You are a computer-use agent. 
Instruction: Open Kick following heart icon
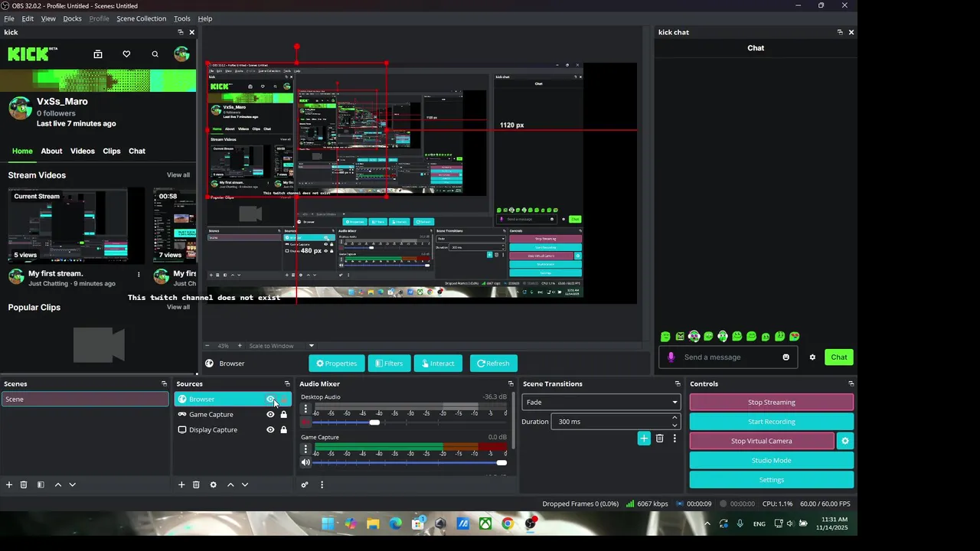click(126, 54)
